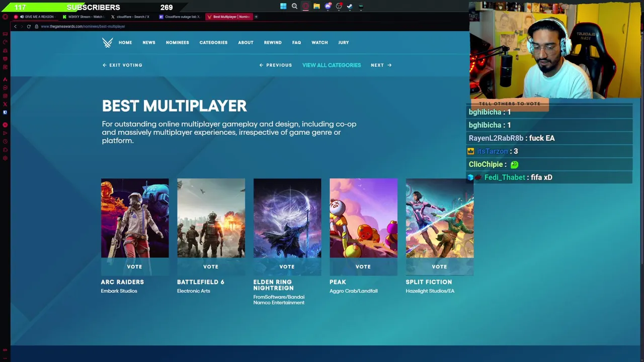Open NOMINEES in site navigation
The image size is (644, 362).
pyautogui.click(x=178, y=43)
